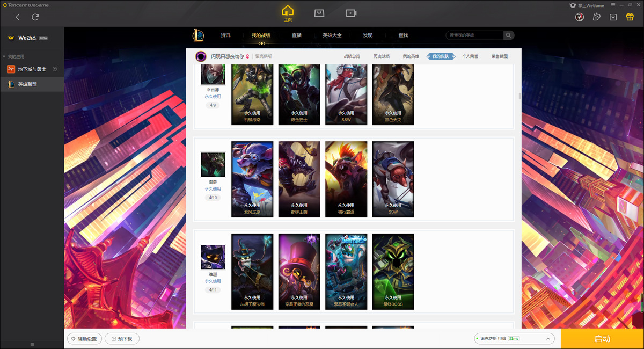
Task: Open 图奇's SSW skin card
Action: 393,179
